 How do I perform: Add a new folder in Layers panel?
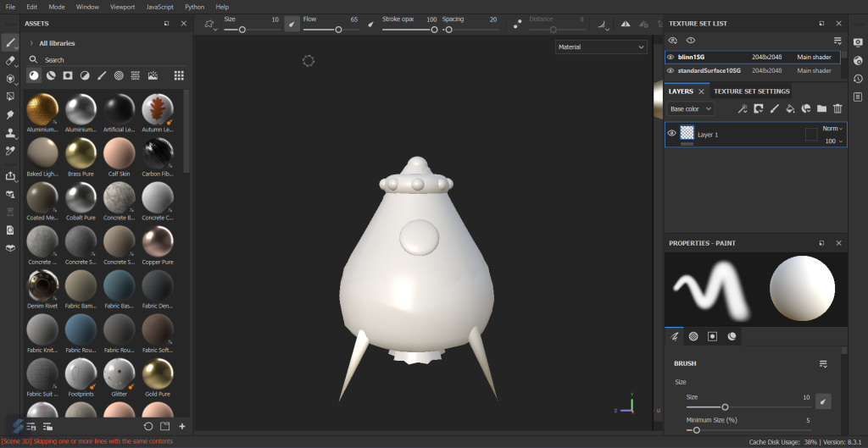821,108
